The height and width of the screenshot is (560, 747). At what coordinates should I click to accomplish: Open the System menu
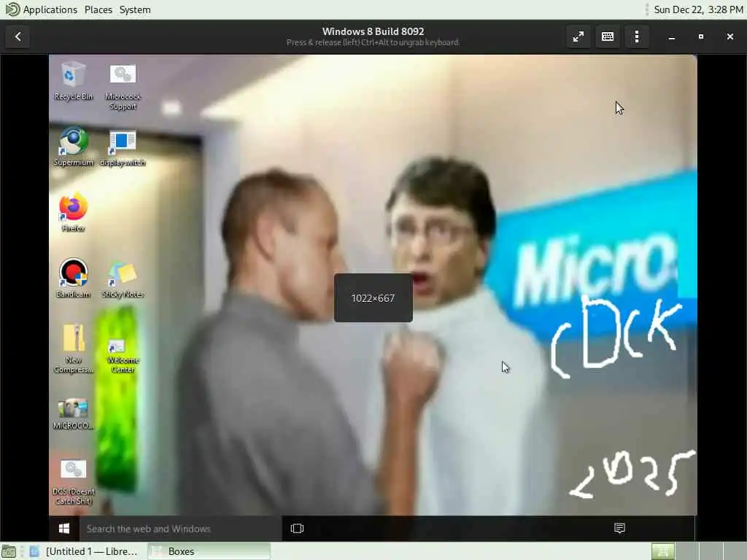pos(135,9)
